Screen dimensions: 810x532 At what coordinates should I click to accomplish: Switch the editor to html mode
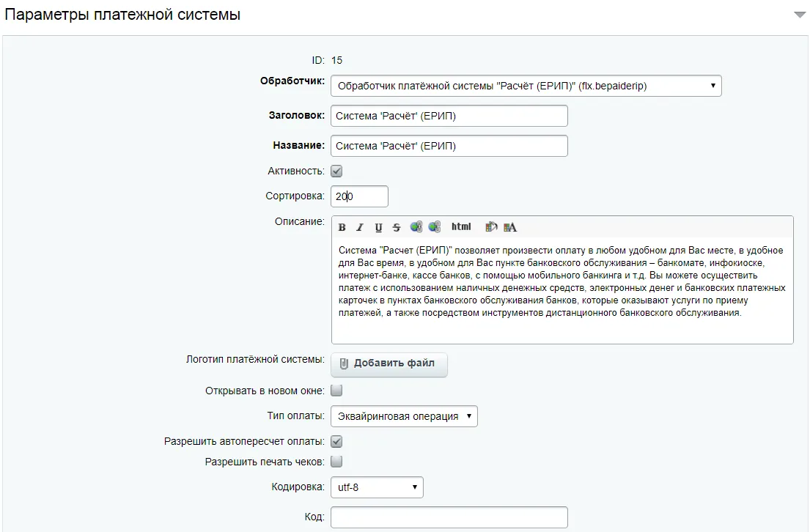pyautogui.click(x=461, y=226)
